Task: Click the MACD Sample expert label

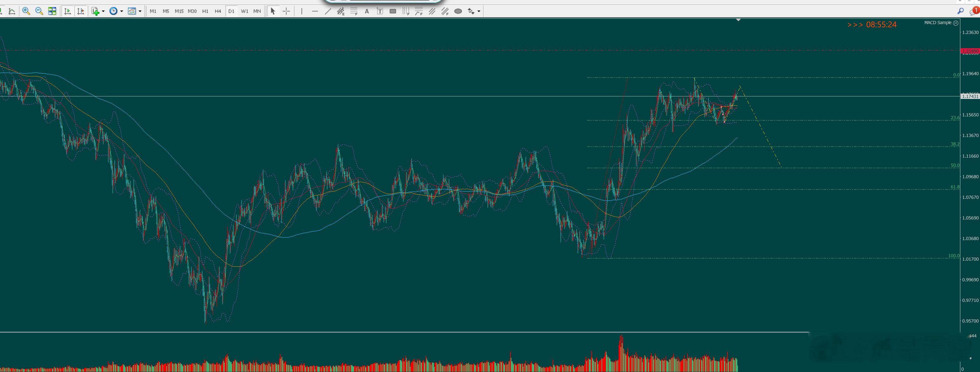Action: pos(938,23)
